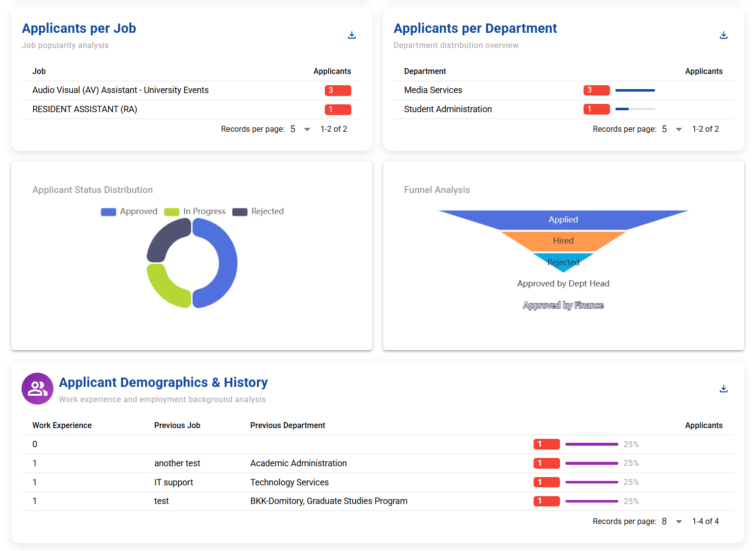
Task: Click the orange Hired funnel segment
Action: [563, 241]
